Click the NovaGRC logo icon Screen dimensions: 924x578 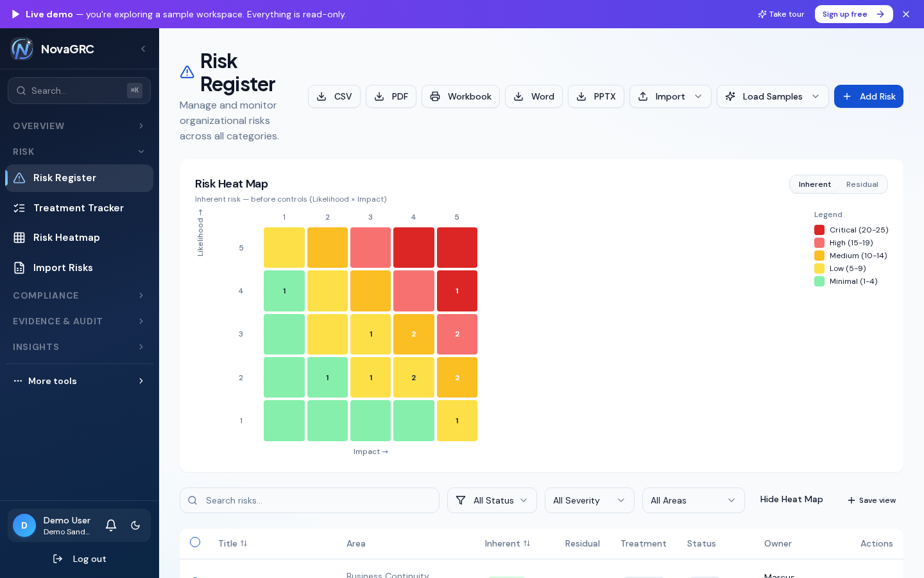point(22,49)
